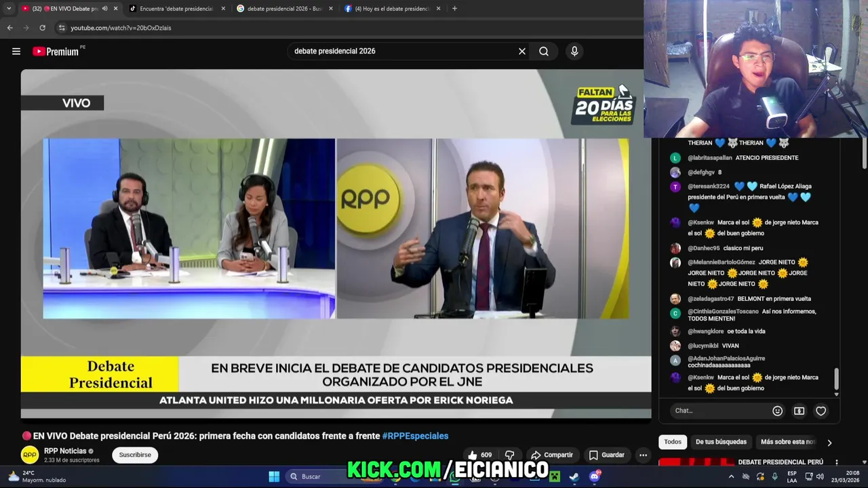Start voice search with microphone button

pyautogui.click(x=574, y=51)
